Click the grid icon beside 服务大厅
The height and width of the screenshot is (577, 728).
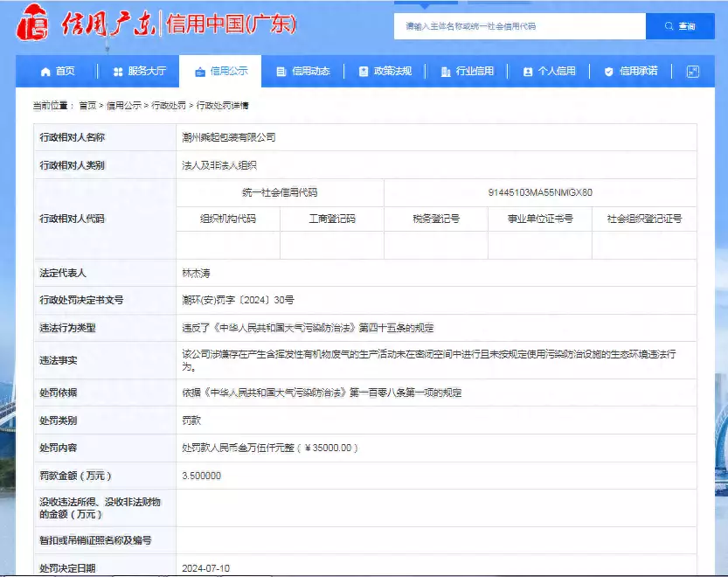[117, 72]
